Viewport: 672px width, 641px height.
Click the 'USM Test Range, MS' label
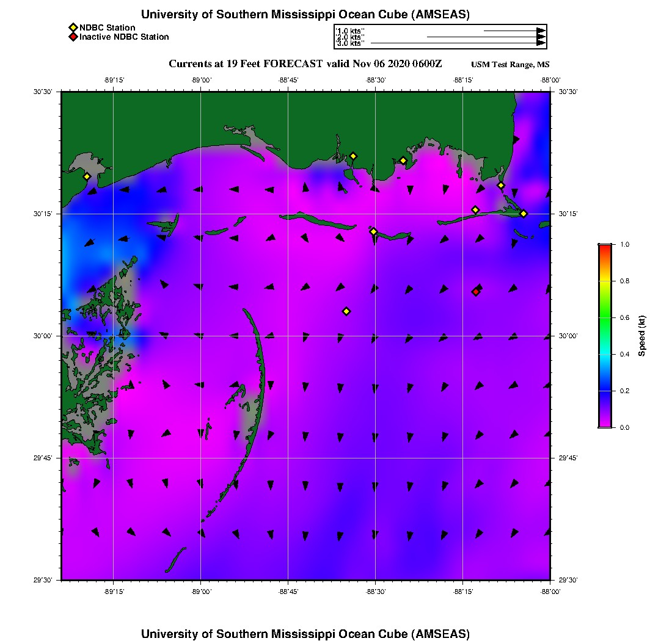tap(510, 65)
